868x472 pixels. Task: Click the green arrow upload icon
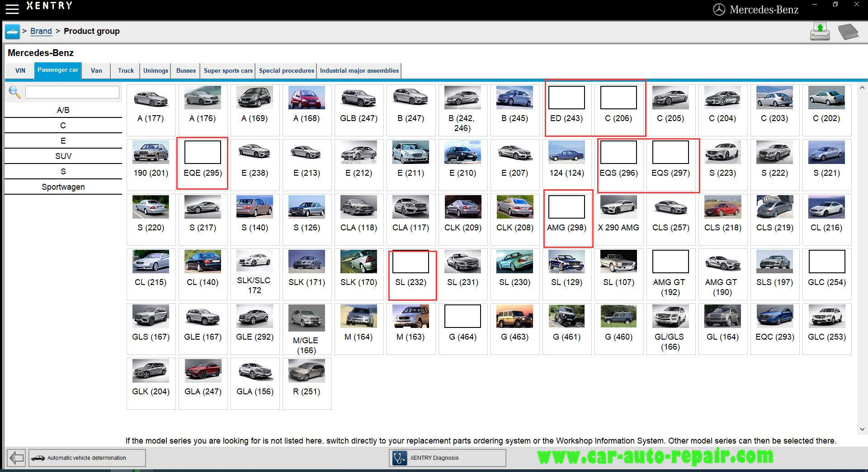tap(820, 31)
